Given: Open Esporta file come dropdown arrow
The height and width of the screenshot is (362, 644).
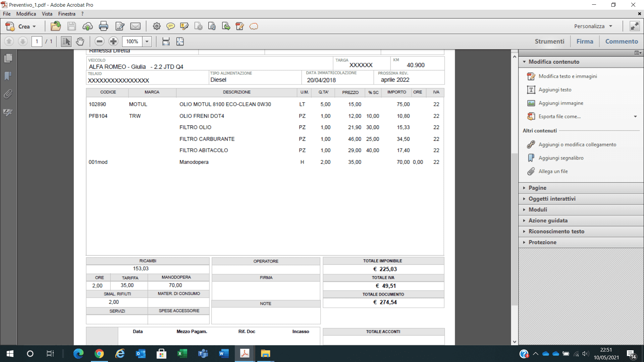Looking at the screenshot, I should pyautogui.click(x=635, y=116).
